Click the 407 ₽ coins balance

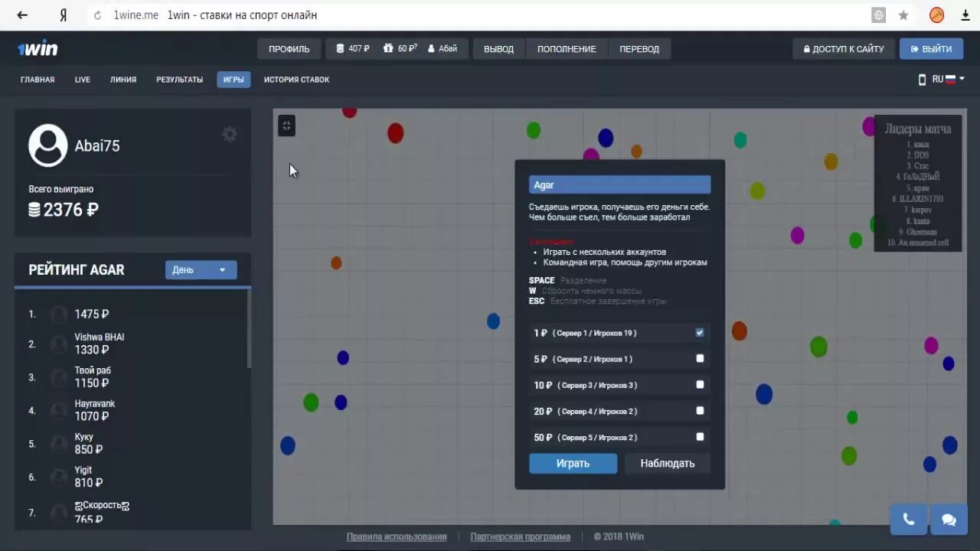pyautogui.click(x=352, y=49)
